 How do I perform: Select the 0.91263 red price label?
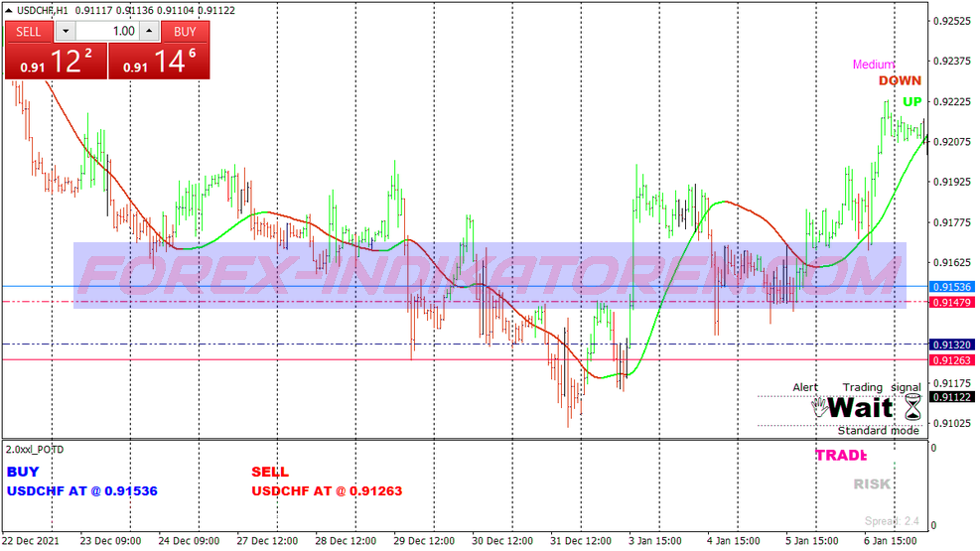click(952, 360)
